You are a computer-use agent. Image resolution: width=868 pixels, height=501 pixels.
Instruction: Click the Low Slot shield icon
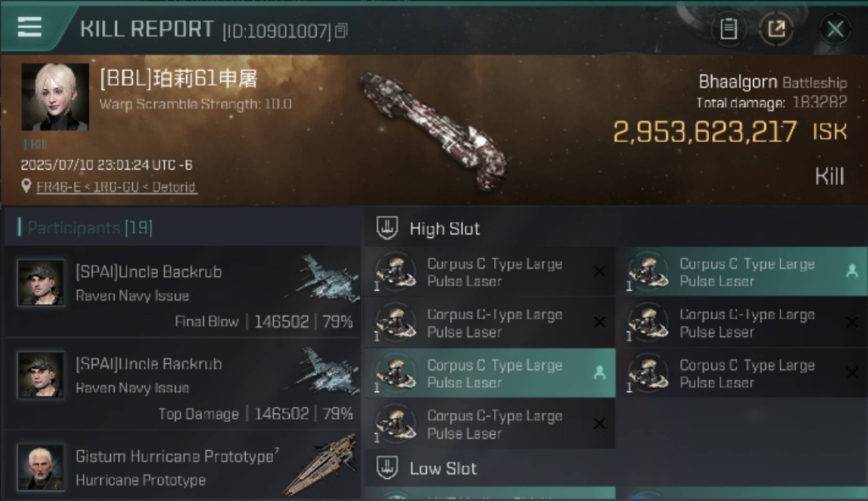tap(387, 468)
